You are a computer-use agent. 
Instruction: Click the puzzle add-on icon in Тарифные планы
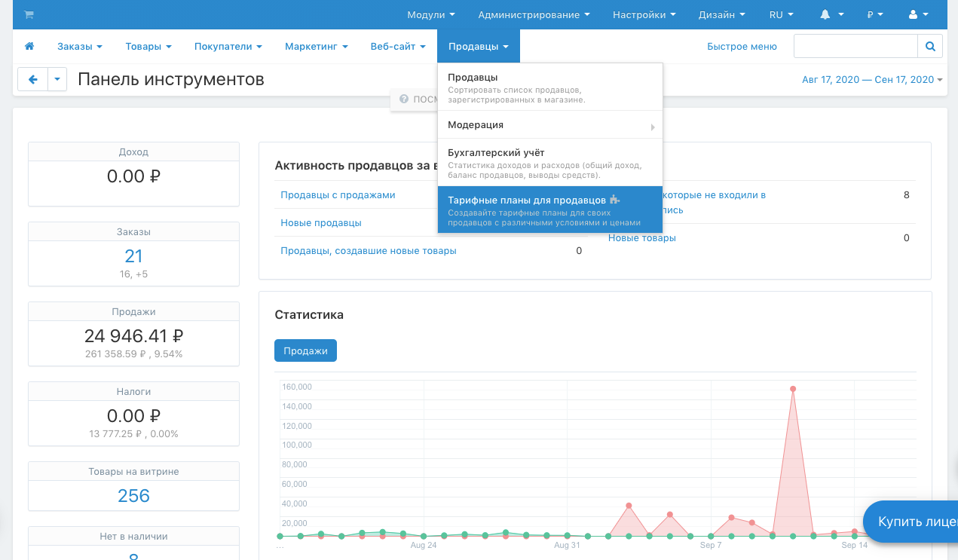(x=614, y=200)
